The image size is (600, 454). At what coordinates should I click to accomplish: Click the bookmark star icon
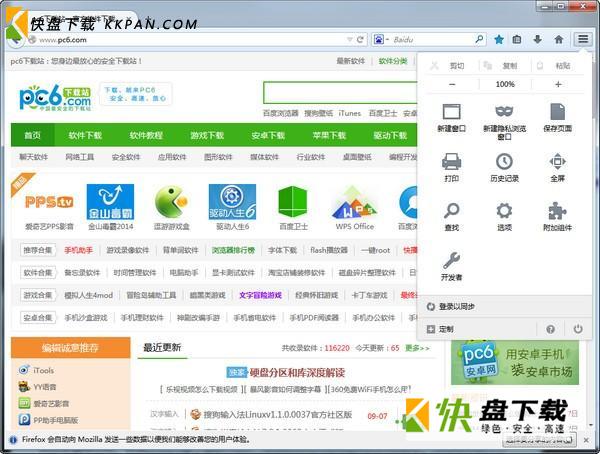tap(499, 39)
